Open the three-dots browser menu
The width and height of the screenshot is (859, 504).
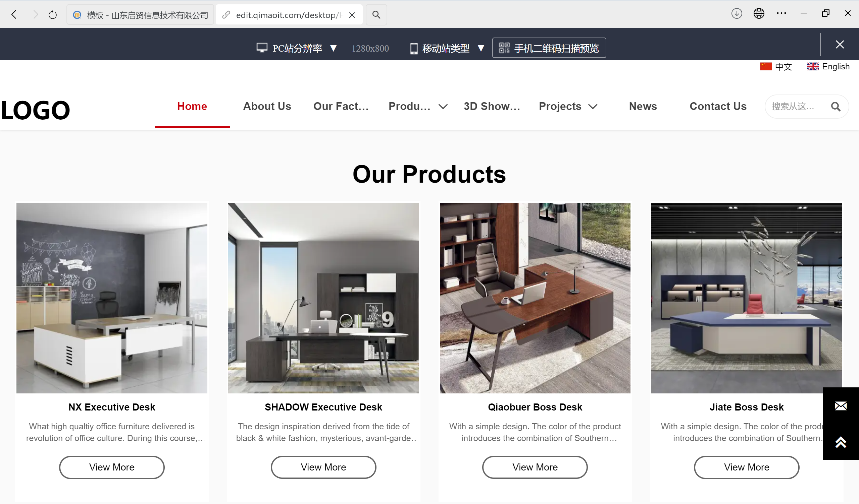(x=781, y=14)
